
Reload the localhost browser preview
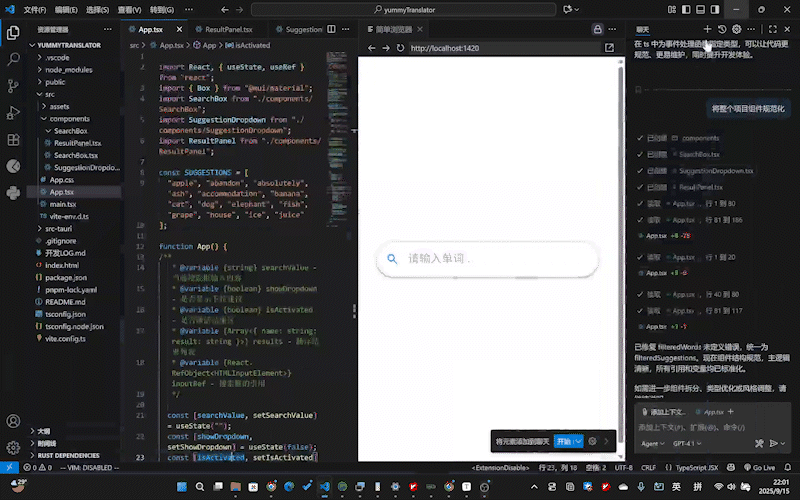click(x=400, y=48)
